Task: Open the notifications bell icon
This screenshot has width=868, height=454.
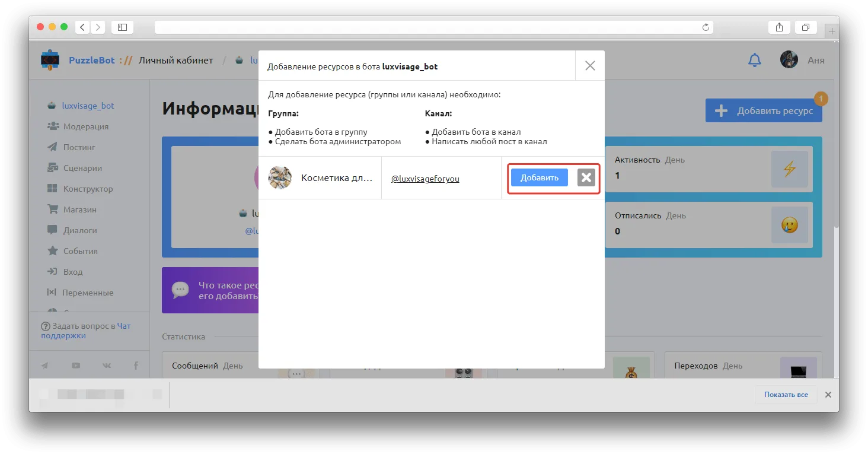Action: tap(754, 60)
